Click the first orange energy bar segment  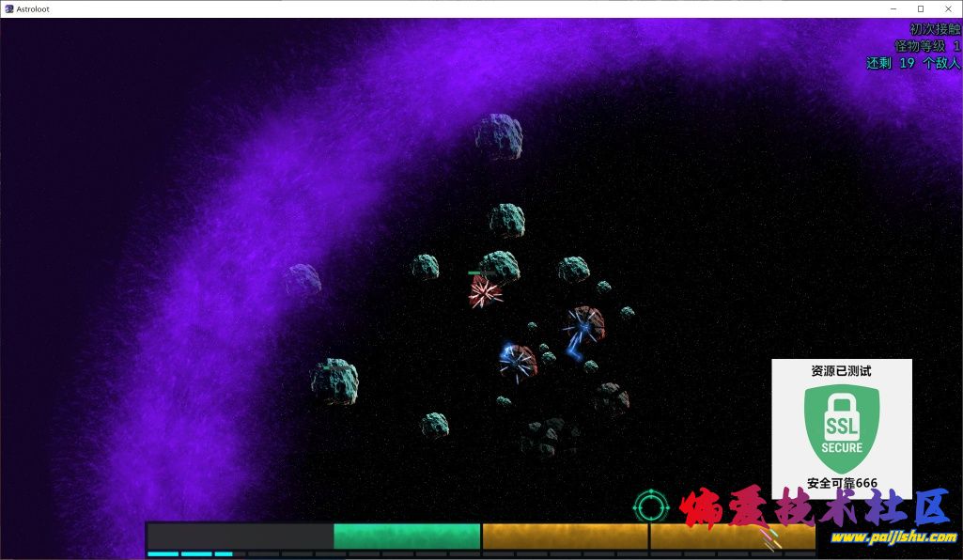click(565, 537)
